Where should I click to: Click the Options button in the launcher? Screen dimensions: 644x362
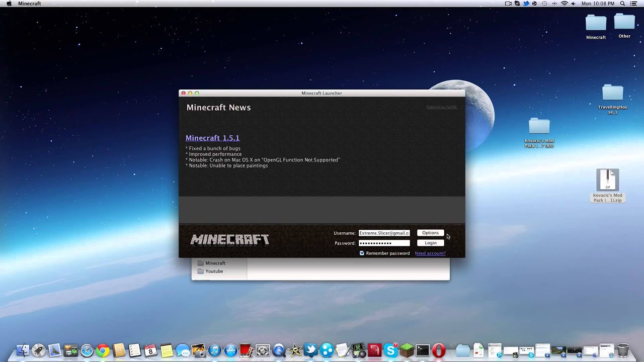tap(430, 233)
